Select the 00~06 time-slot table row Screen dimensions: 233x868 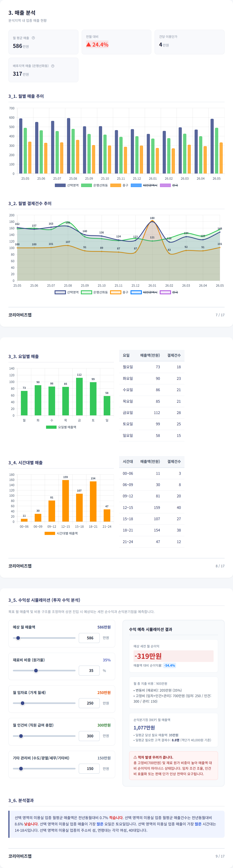(152, 473)
